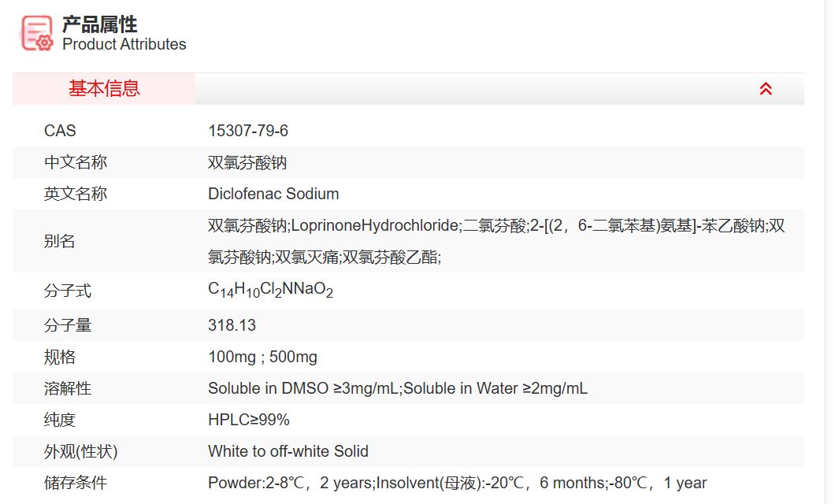This screenshot has width=835, height=504.
Task: Click the CAS row label
Action: point(60,131)
